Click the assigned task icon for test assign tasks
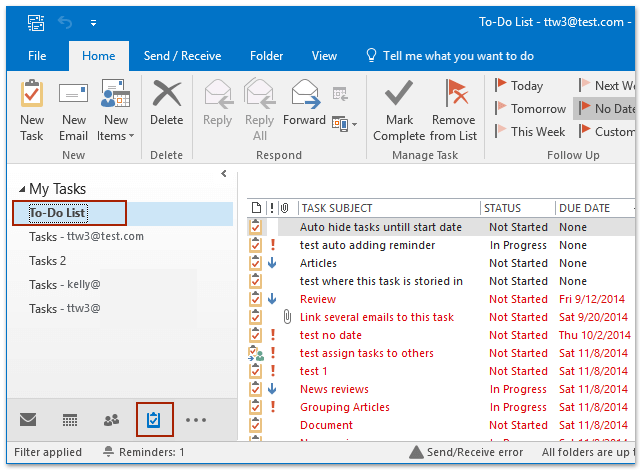 256,353
